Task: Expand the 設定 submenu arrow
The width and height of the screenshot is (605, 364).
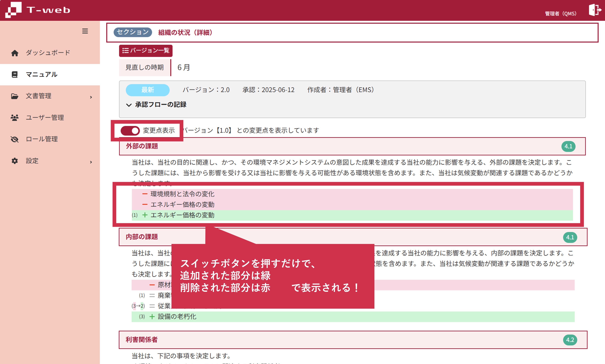Action: click(x=91, y=162)
